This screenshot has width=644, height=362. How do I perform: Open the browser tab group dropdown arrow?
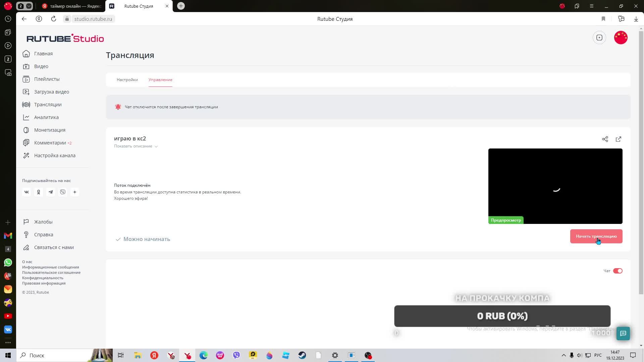[x=29, y=6]
